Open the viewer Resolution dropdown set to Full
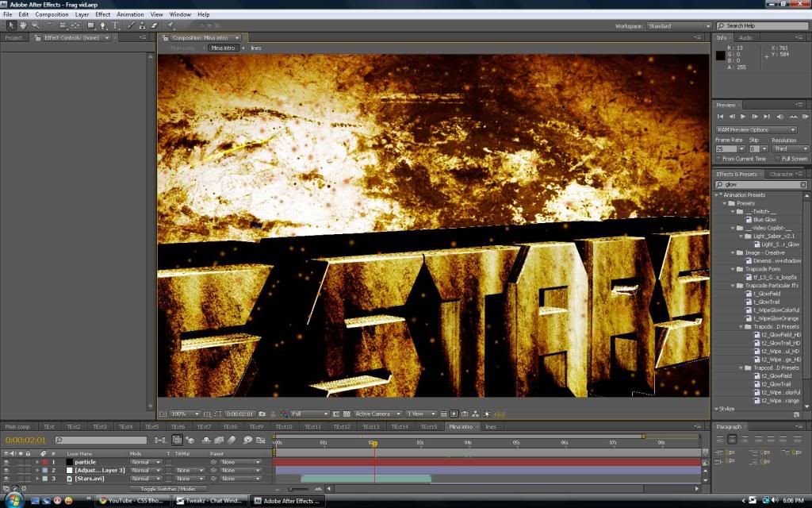This screenshot has width=812, height=508. tap(309, 414)
